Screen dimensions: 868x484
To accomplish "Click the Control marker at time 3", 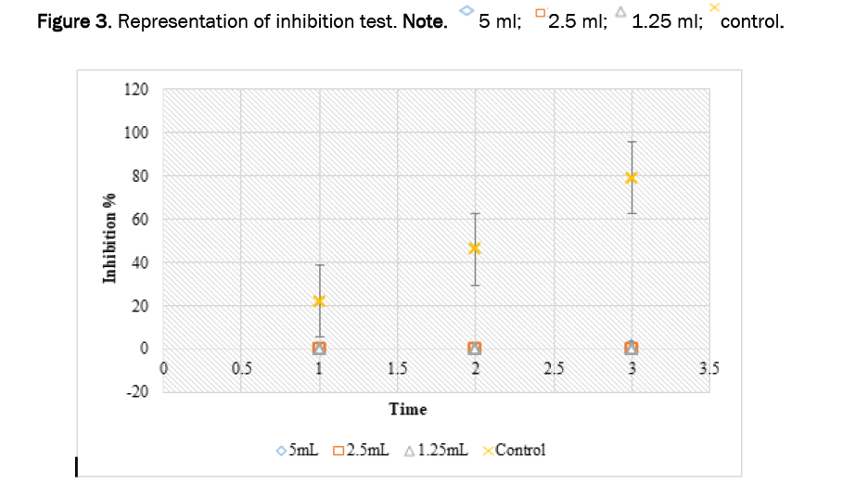I will (632, 177).
